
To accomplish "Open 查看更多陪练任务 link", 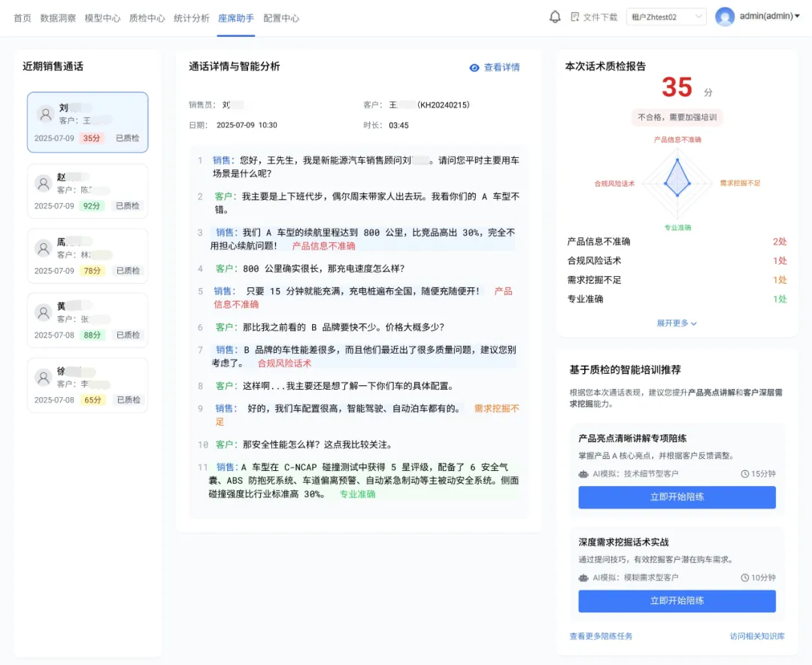I will point(601,636).
